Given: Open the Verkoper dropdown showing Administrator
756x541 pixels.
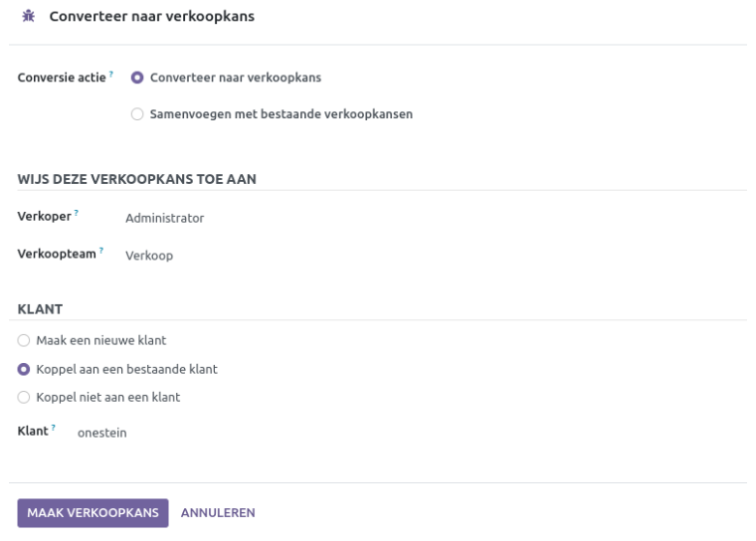Looking at the screenshot, I should (x=164, y=218).
